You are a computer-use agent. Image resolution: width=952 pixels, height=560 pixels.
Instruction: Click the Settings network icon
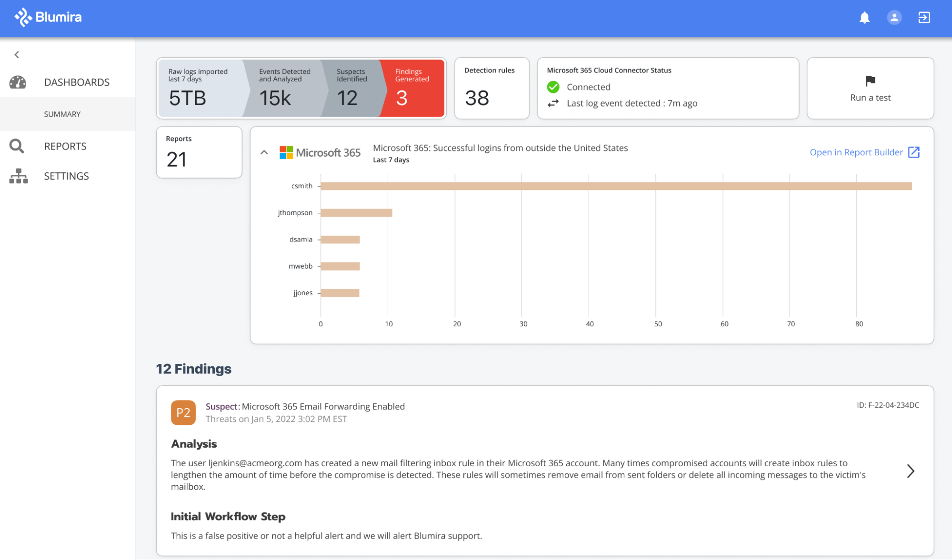coord(18,176)
